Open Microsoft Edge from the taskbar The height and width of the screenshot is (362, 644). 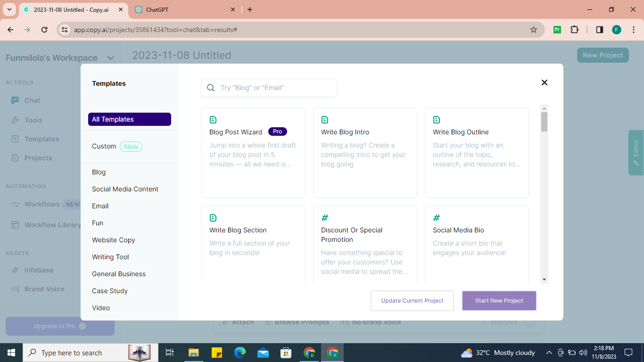click(240, 353)
